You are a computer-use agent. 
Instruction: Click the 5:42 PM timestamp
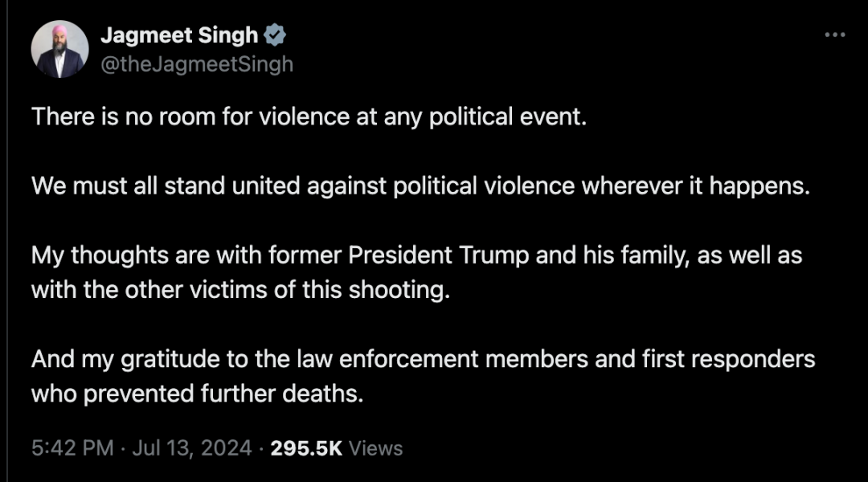[72, 447]
